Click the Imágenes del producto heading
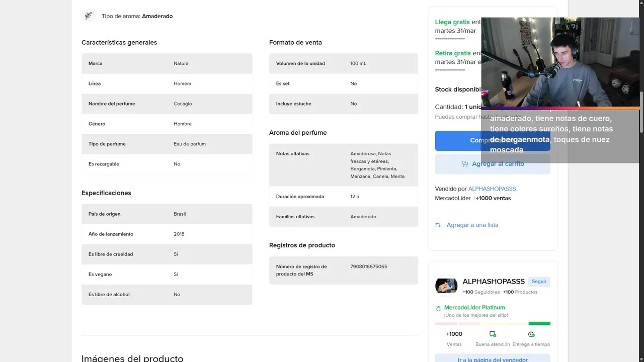The width and height of the screenshot is (644, 362). pos(132,358)
